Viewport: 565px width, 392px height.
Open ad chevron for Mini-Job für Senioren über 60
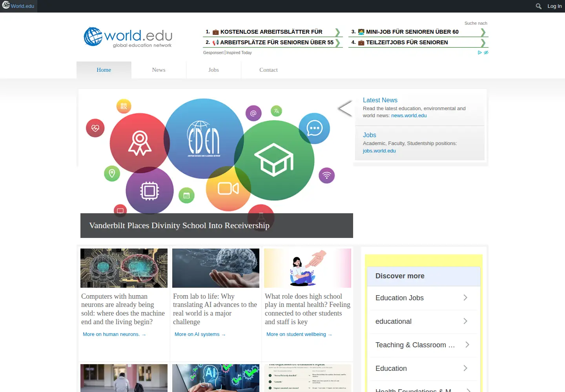coord(483,32)
